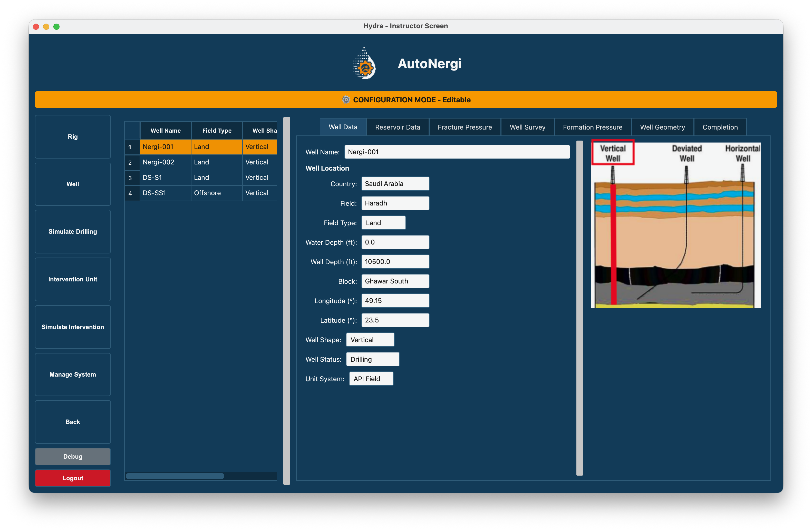Click the red Logout button
Screen dimensions: 812x531
pyautogui.click(x=72, y=478)
